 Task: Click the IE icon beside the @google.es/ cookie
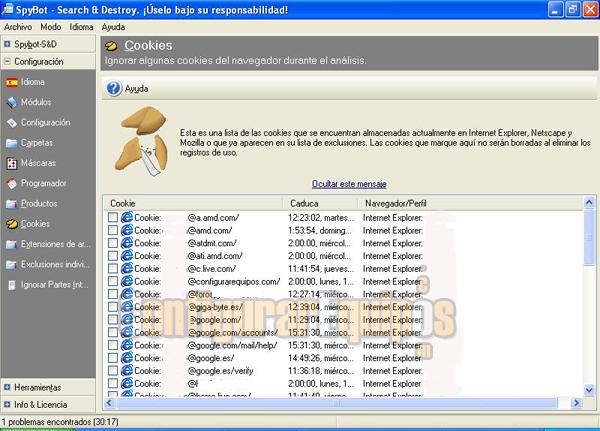[x=127, y=358]
